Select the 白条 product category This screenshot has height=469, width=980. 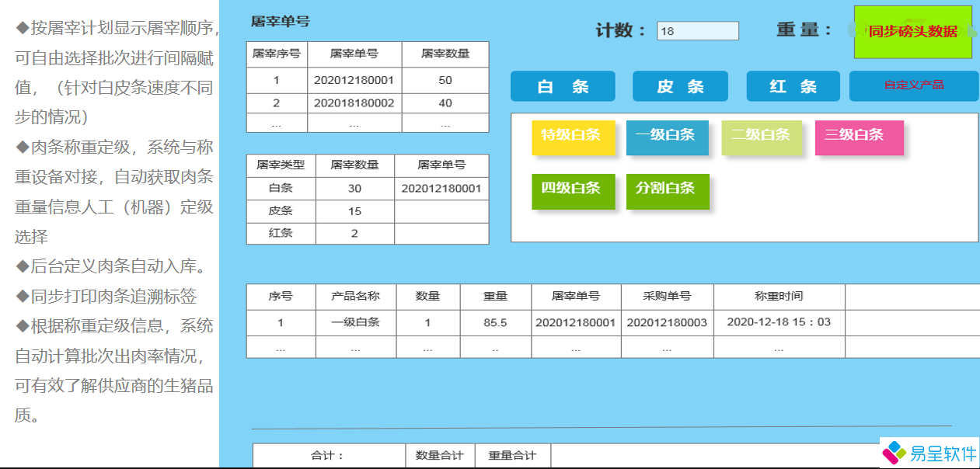[x=561, y=86]
